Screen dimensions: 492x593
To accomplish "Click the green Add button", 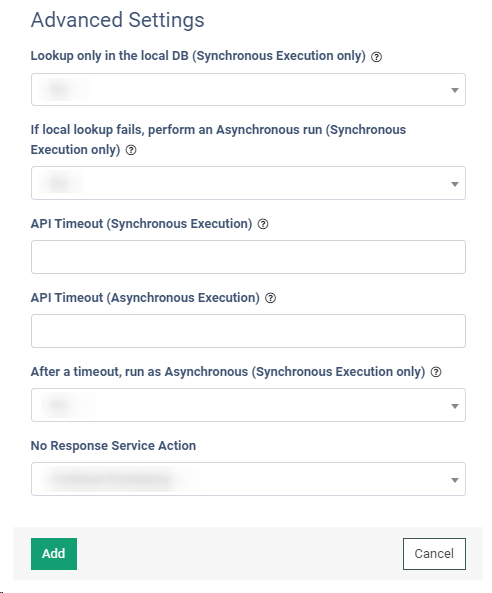I will pyautogui.click(x=54, y=554).
